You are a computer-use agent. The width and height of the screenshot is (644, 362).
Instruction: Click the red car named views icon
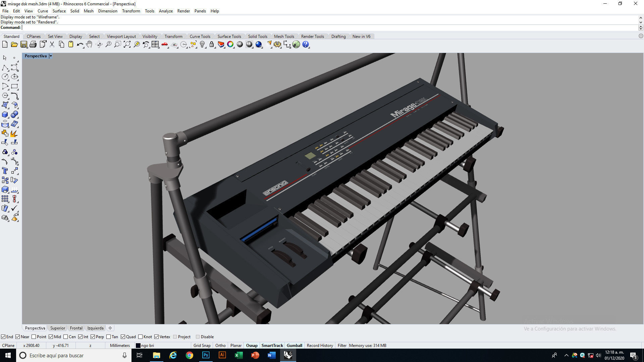[x=165, y=44]
